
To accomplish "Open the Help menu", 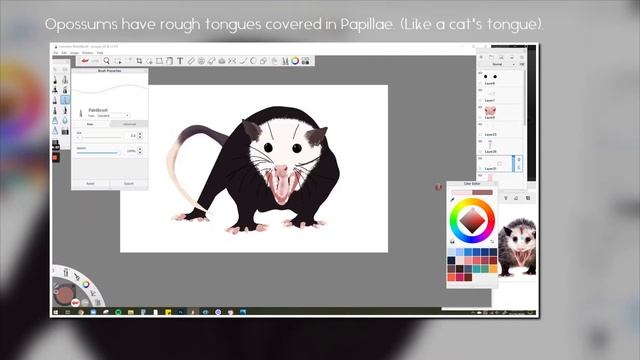I will coord(100,53).
